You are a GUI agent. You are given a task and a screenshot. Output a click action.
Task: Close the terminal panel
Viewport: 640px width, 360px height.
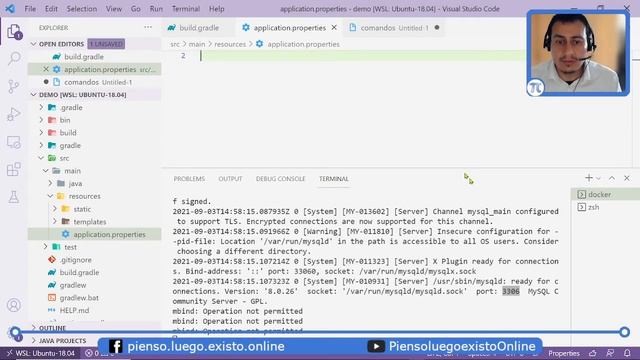pyautogui.click(x=627, y=178)
